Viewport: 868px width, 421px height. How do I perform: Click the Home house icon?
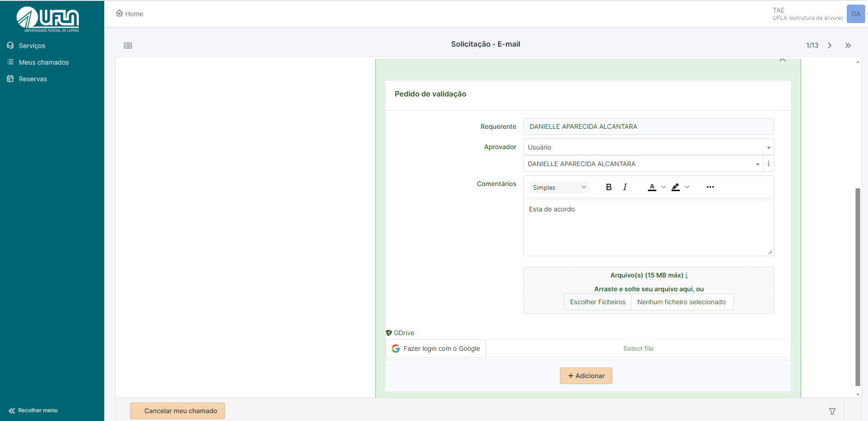point(119,13)
